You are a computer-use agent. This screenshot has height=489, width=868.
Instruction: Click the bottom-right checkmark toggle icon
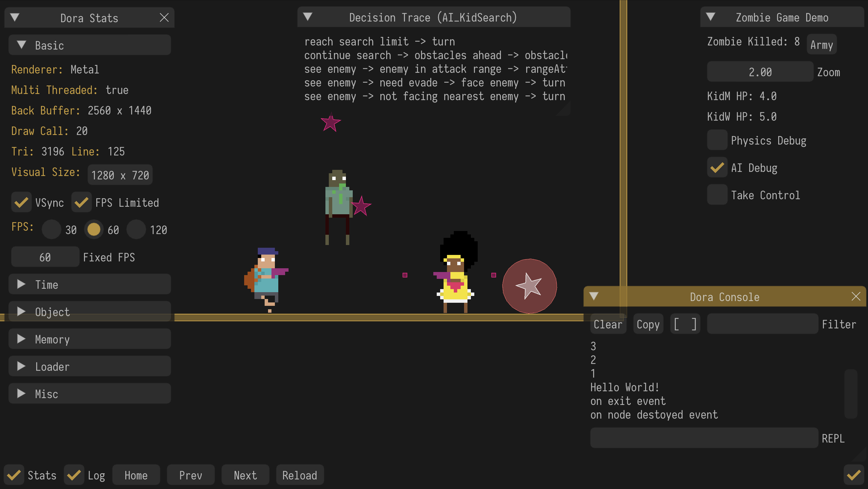854,475
